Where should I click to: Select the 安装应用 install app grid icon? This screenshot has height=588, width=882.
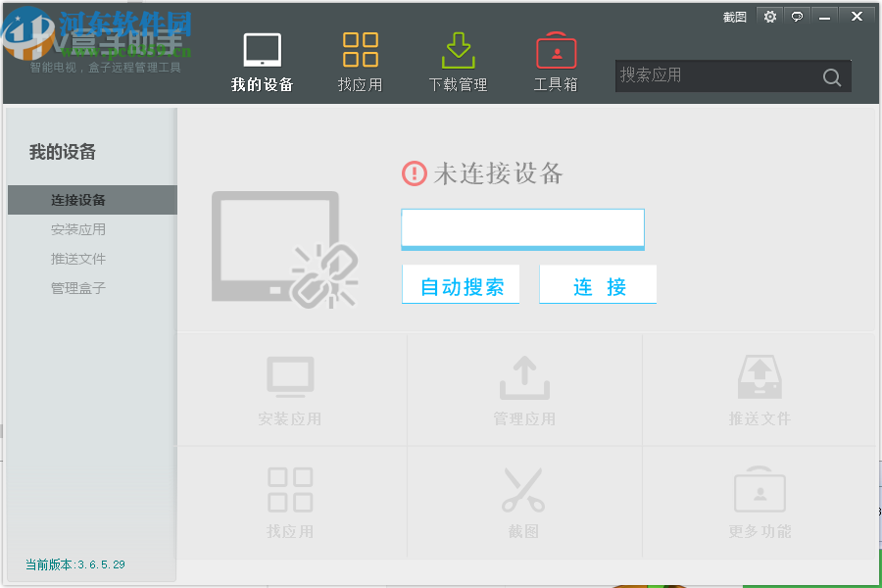(290, 377)
